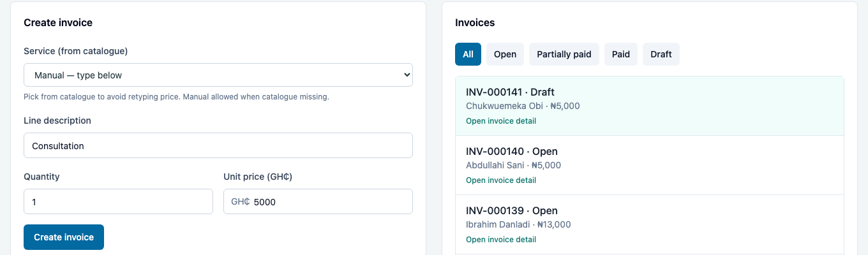Switch to the Paid filter tab
Viewport: 868px width, 255px height.
[x=621, y=54]
